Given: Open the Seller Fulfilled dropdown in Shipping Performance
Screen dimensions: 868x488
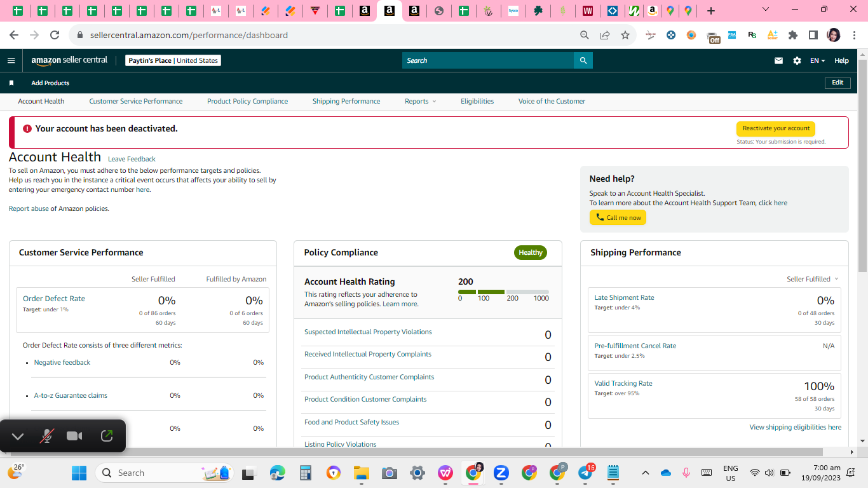Looking at the screenshot, I should click(813, 279).
